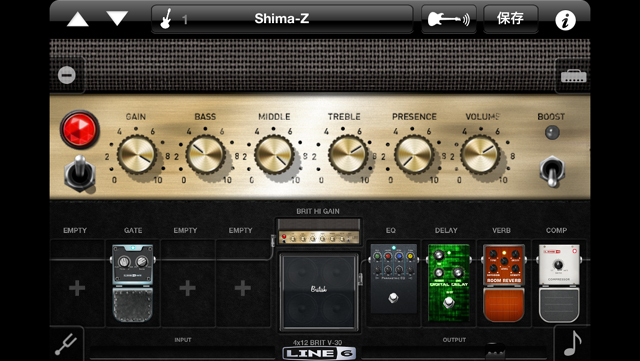
Task: Open the amp head selector icon
Action: pos(573,76)
